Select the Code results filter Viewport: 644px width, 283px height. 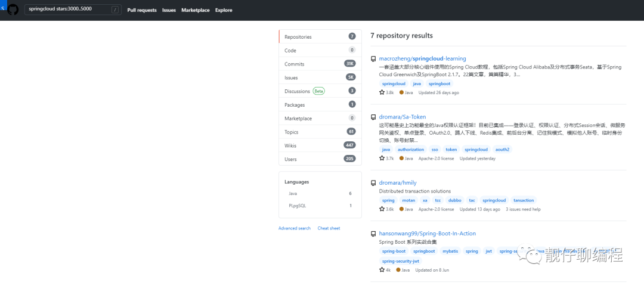coord(320,50)
